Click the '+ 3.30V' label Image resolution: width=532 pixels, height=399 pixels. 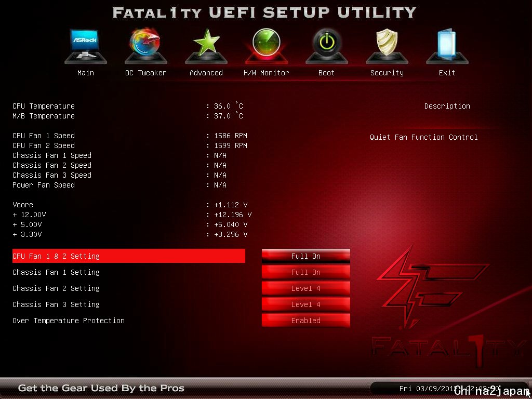coord(27,234)
